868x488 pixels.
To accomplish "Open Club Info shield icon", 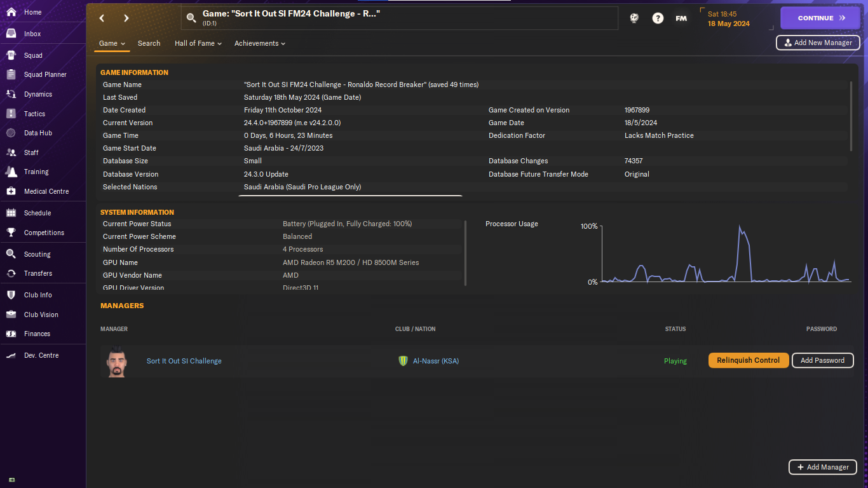I will pyautogui.click(x=11, y=295).
